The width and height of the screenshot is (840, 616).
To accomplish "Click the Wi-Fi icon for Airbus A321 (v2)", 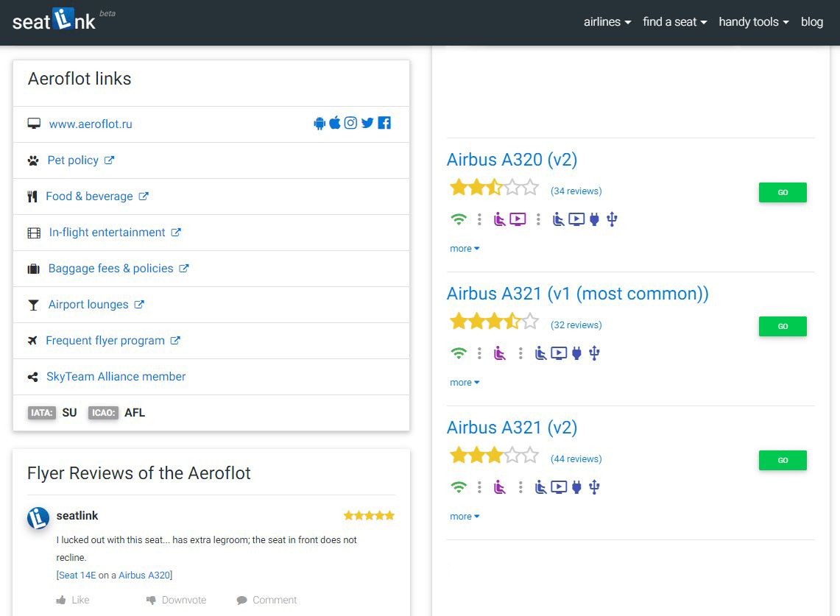I will click(x=459, y=487).
